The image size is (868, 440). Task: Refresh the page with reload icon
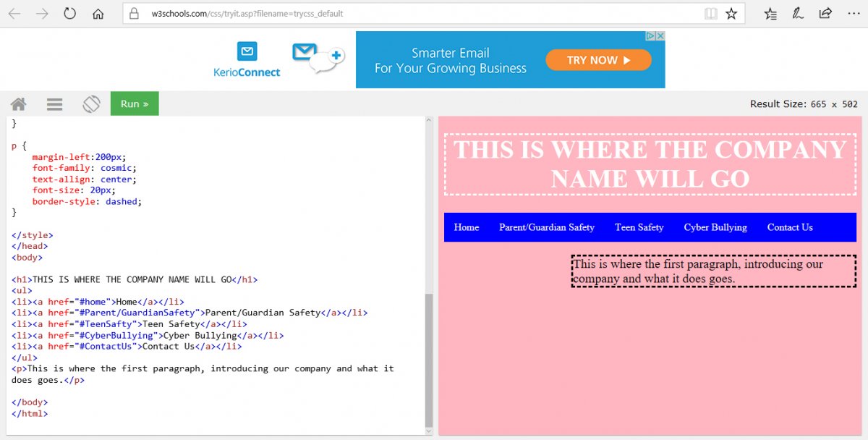click(x=70, y=14)
